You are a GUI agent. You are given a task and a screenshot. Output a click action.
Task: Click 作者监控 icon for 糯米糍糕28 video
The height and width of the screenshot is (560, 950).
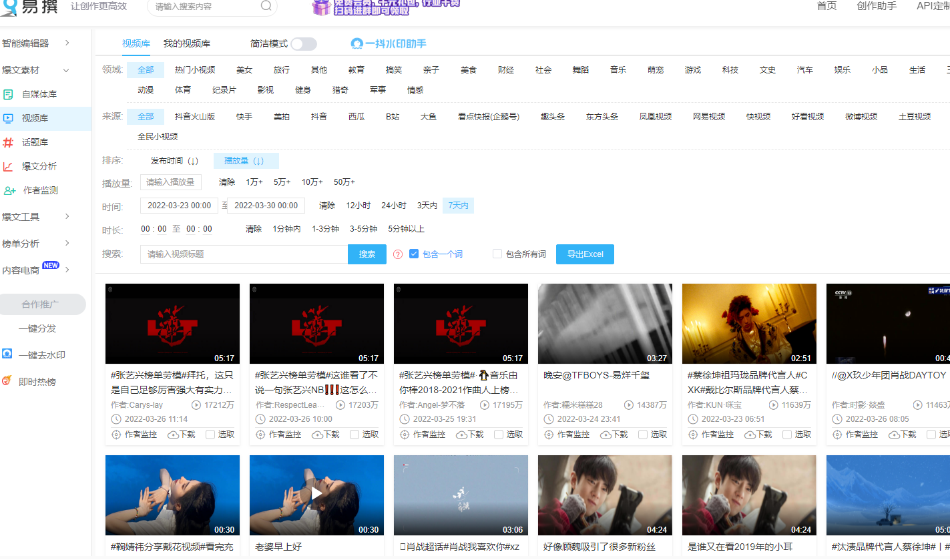549,435
